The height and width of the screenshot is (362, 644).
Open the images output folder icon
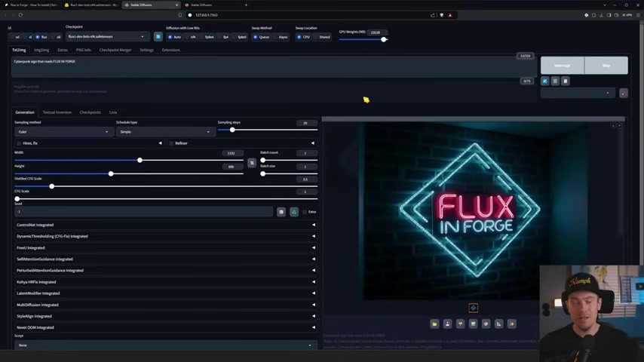click(434, 324)
